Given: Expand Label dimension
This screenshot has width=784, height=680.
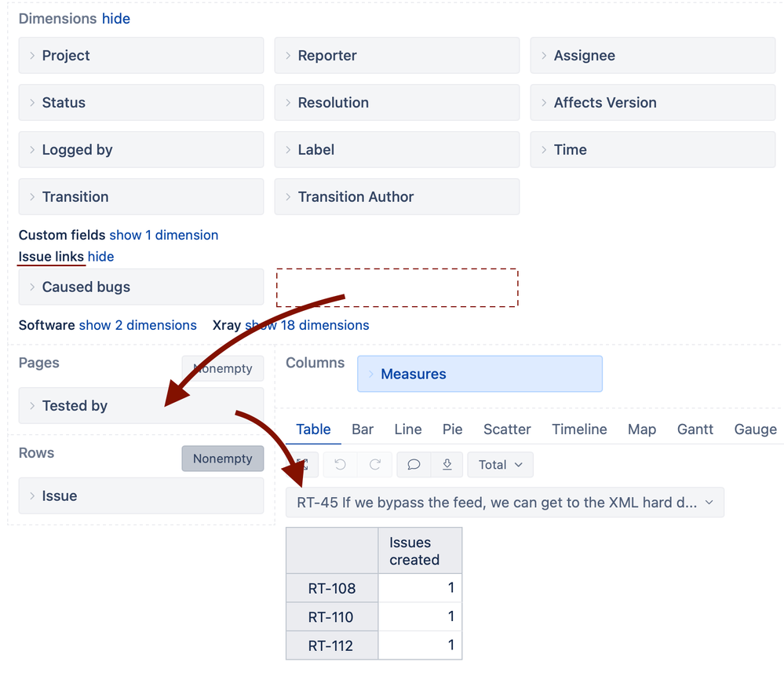Looking at the screenshot, I should [397, 150].
